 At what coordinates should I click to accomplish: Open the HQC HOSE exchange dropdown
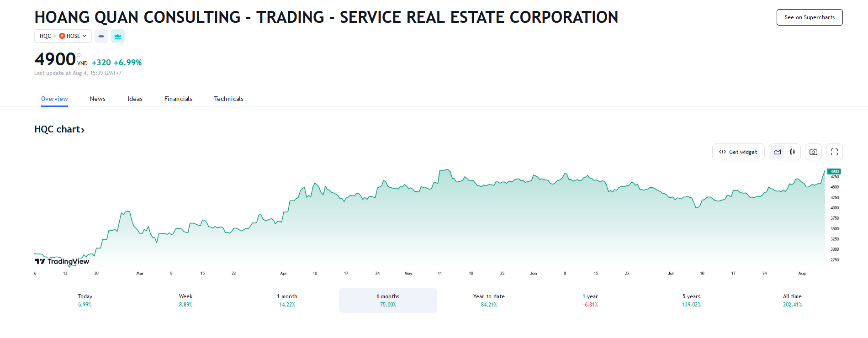tap(63, 36)
